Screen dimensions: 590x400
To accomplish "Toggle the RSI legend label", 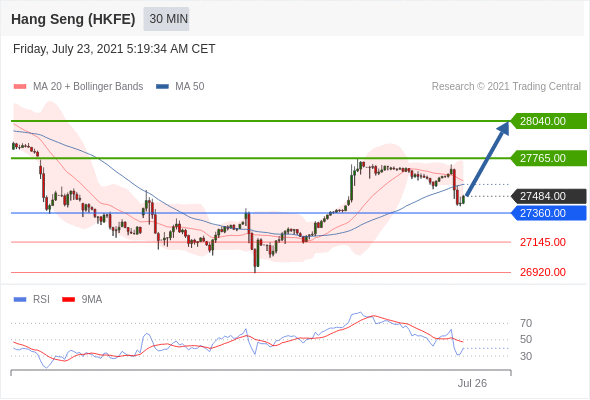I will pyautogui.click(x=41, y=300).
